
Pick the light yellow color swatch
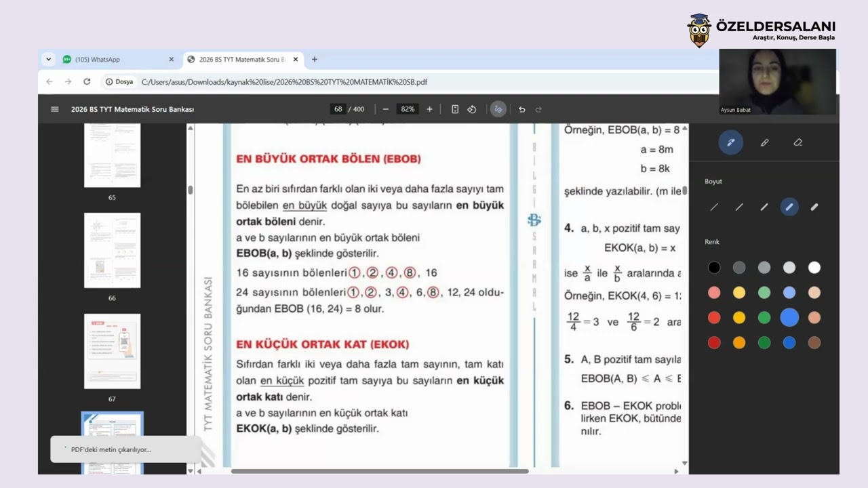pyautogui.click(x=739, y=293)
